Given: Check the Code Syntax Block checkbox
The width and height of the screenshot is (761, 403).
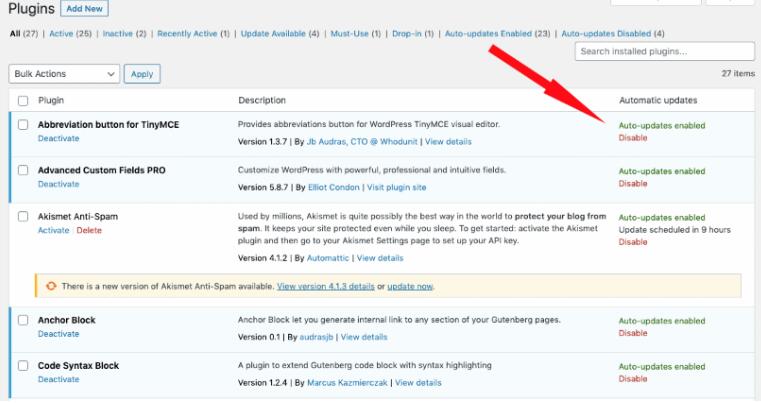Looking at the screenshot, I should (x=23, y=366).
